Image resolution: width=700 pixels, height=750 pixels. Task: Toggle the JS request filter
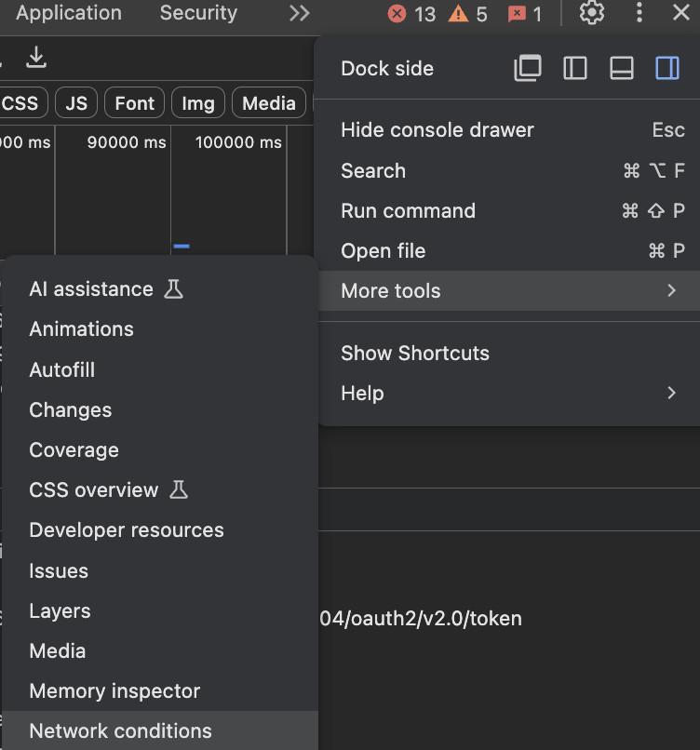click(x=76, y=103)
